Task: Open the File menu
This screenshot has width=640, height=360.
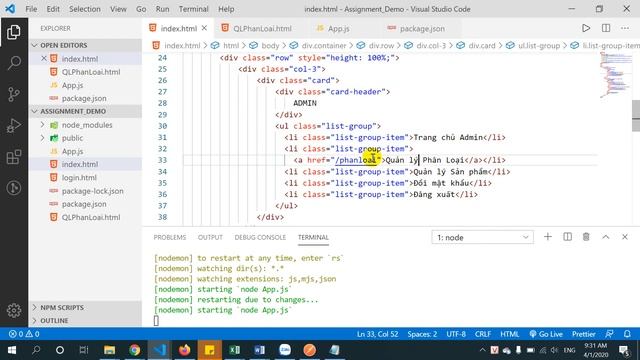Action: (31, 9)
